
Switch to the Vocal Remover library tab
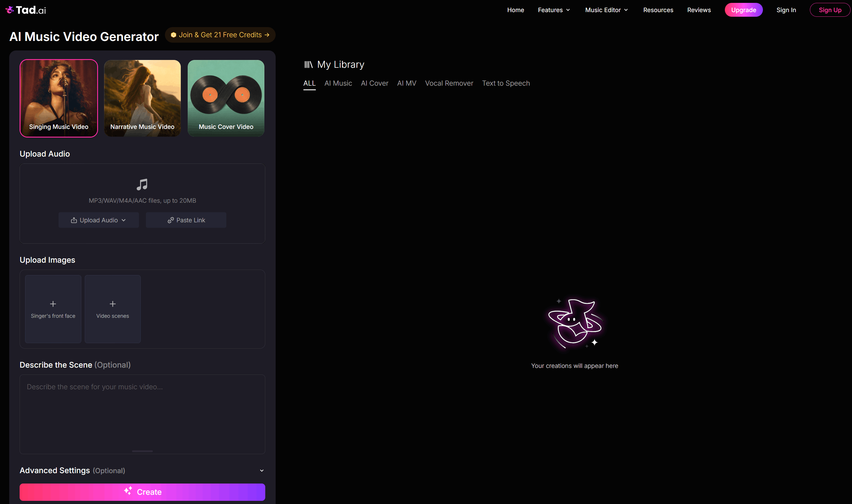[449, 83]
